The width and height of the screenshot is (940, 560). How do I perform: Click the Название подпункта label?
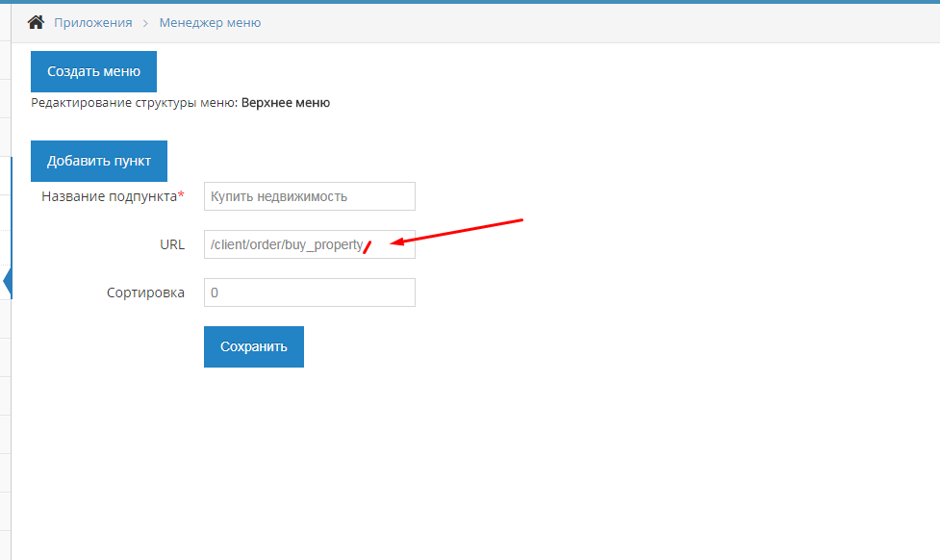tap(109, 196)
